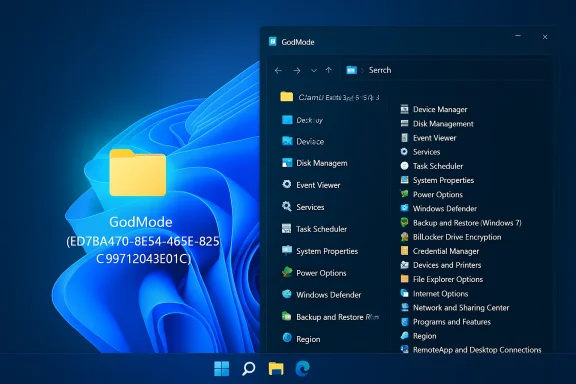This screenshot has width=576, height=384.
Task: Select Services in the sidebar
Action: (303, 207)
